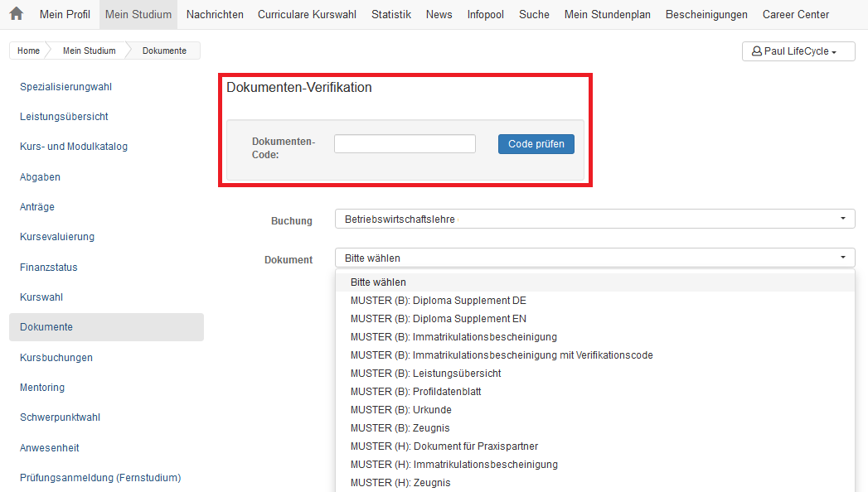Open Schwerpunktwahl in the sidebar

tap(60, 417)
